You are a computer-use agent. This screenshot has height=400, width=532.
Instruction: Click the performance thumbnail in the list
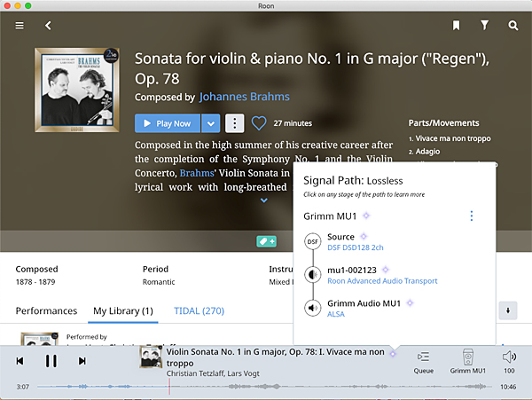click(x=39, y=339)
